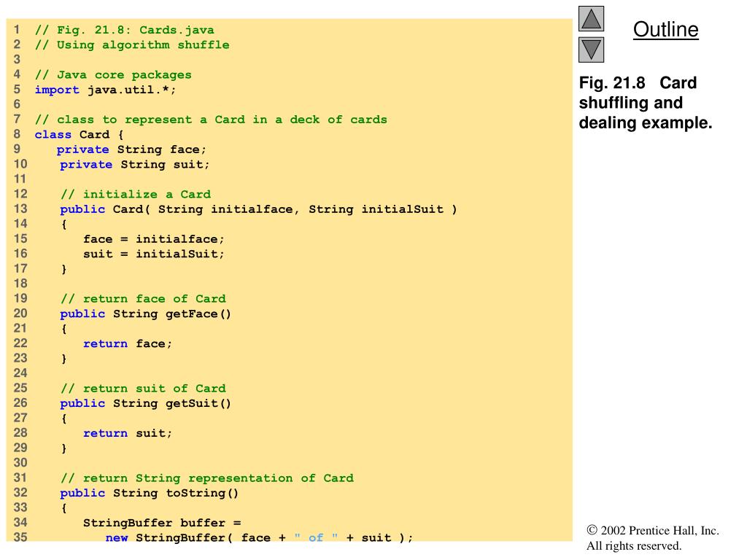Click line number 13 in the gutter
The image size is (747, 560).
tap(20, 209)
